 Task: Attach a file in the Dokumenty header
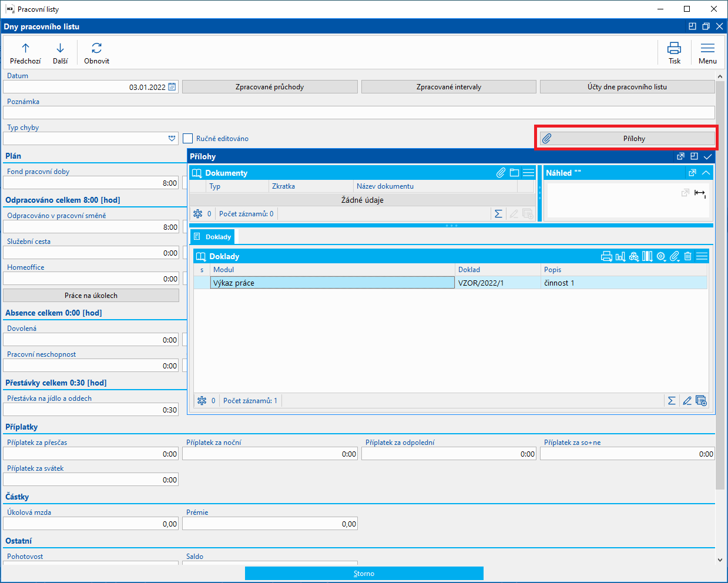click(501, 173)
